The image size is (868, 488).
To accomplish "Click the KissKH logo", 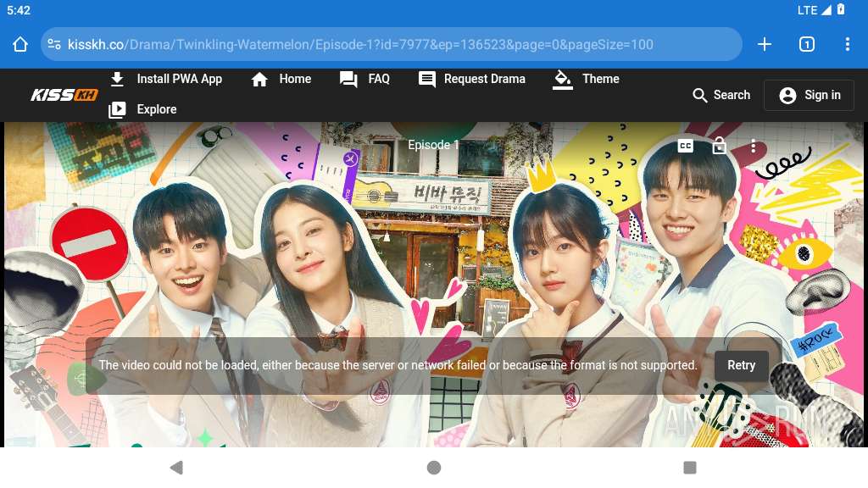I will click(64, 95).
